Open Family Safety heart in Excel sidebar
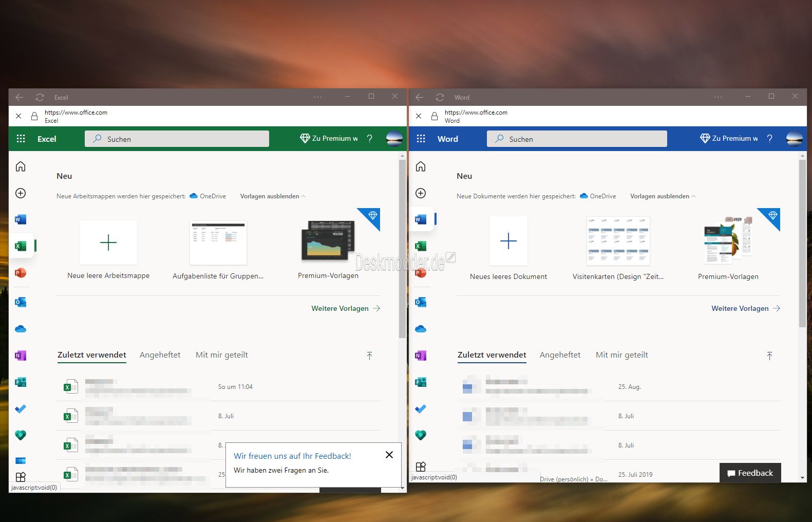 tap(21, 436)
